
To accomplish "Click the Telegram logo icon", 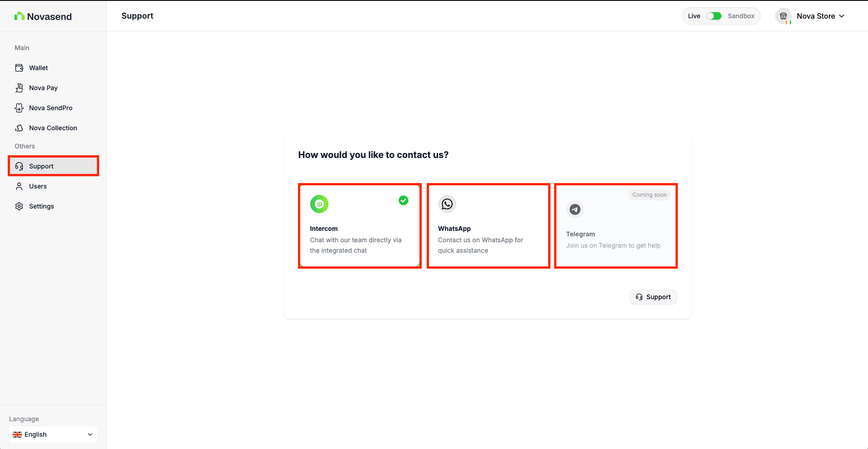I will pyautogui.click(x=575, y=209).
